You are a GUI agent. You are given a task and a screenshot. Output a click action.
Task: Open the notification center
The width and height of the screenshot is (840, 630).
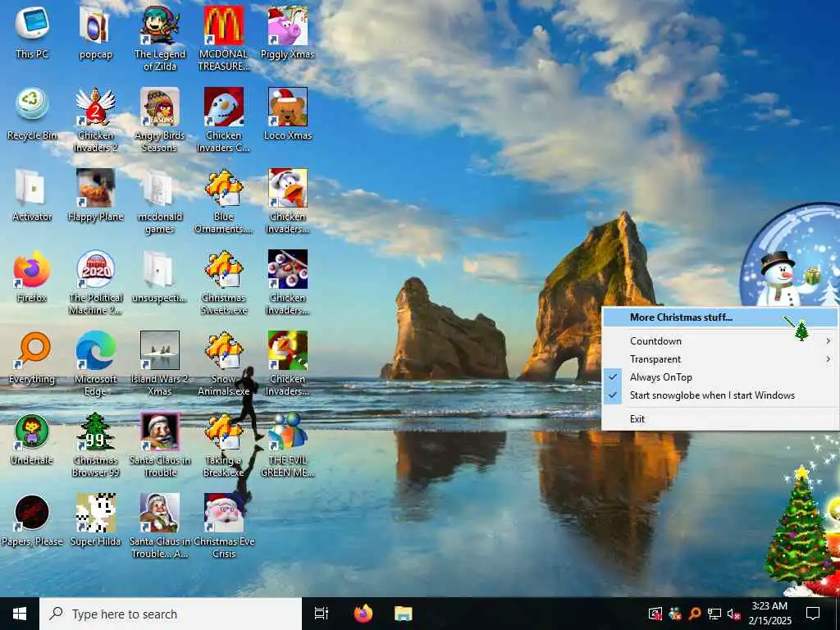pyautogui.click(x=813, y=614)
